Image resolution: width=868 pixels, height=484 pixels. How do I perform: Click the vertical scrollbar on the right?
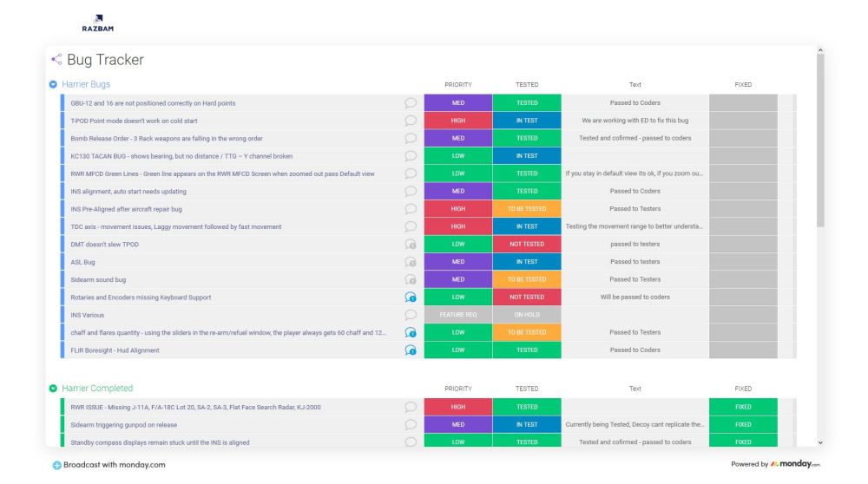tap(821, 139)
